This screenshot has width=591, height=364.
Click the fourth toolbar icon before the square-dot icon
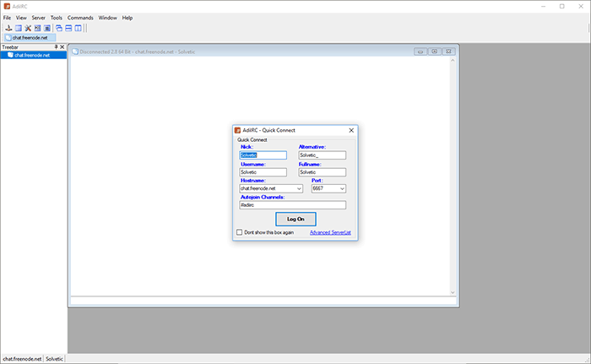coord(37,28)
